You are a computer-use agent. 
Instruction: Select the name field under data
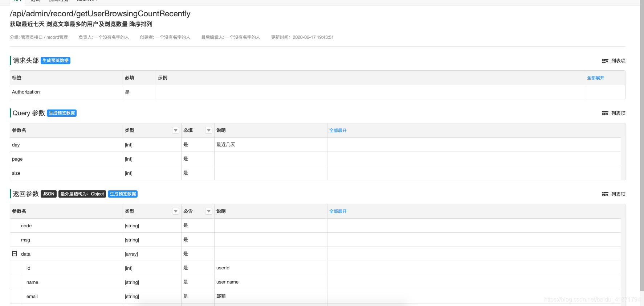32,282
